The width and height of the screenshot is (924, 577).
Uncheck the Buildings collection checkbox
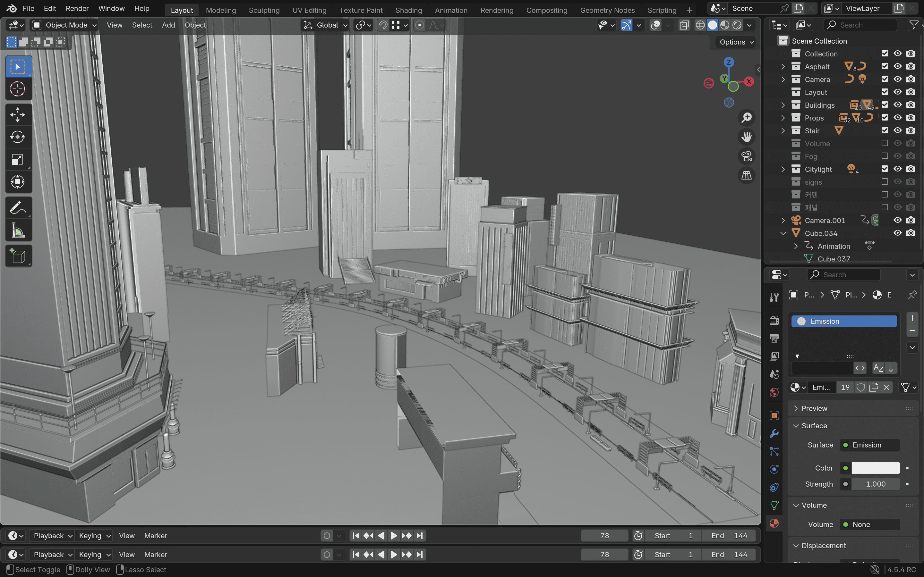click(885, 105)
